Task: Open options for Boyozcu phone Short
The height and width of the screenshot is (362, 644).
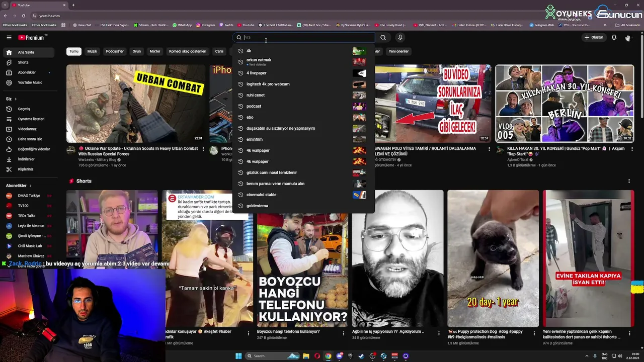Action: tap(344, 333)
